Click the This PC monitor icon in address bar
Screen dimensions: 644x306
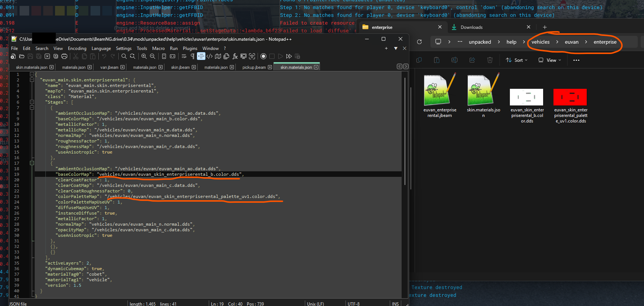[x=438, y=42]
